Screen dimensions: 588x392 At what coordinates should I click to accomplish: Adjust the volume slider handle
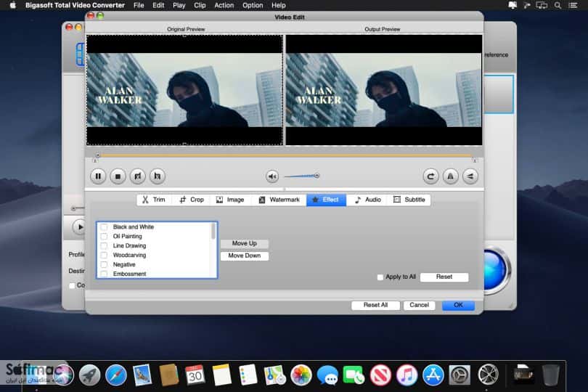[x=317, y=176]
